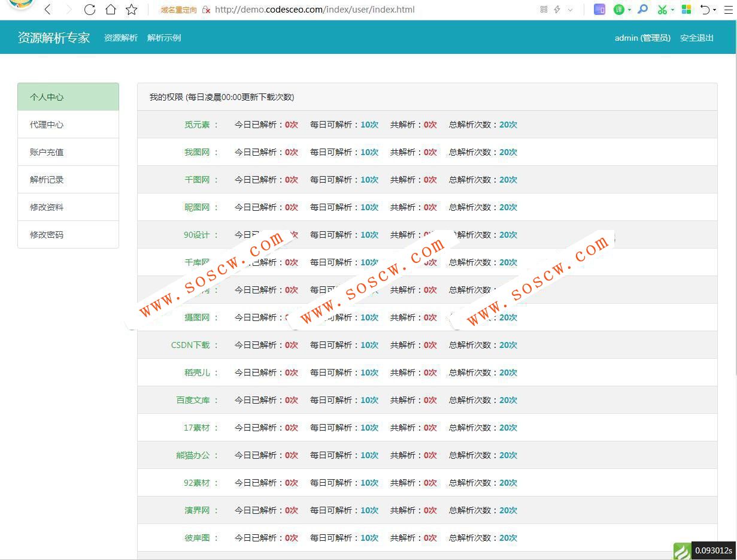Click 共解析 0次 in 演界网 row
This screenshot has height=560, width=737.
coord(414,510)
